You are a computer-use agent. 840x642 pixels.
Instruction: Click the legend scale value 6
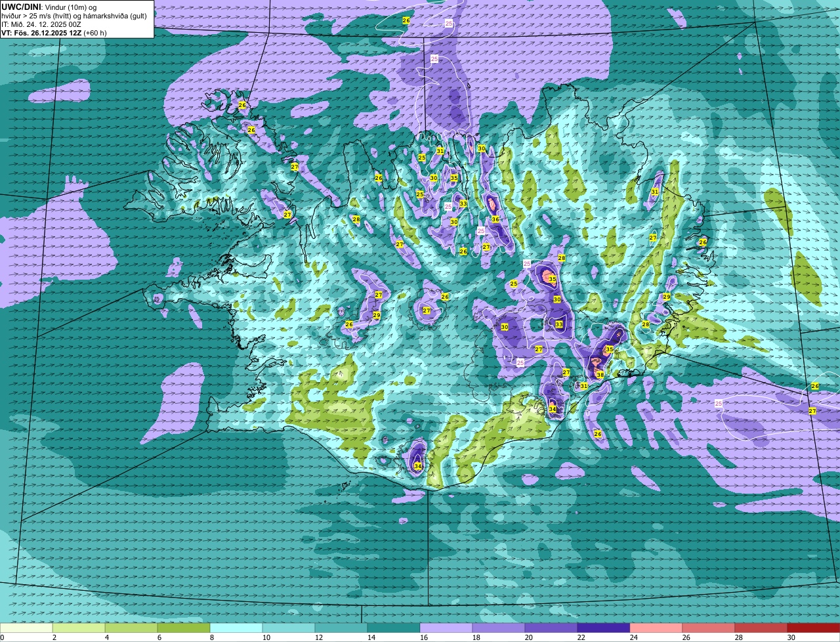pos(159,637)
